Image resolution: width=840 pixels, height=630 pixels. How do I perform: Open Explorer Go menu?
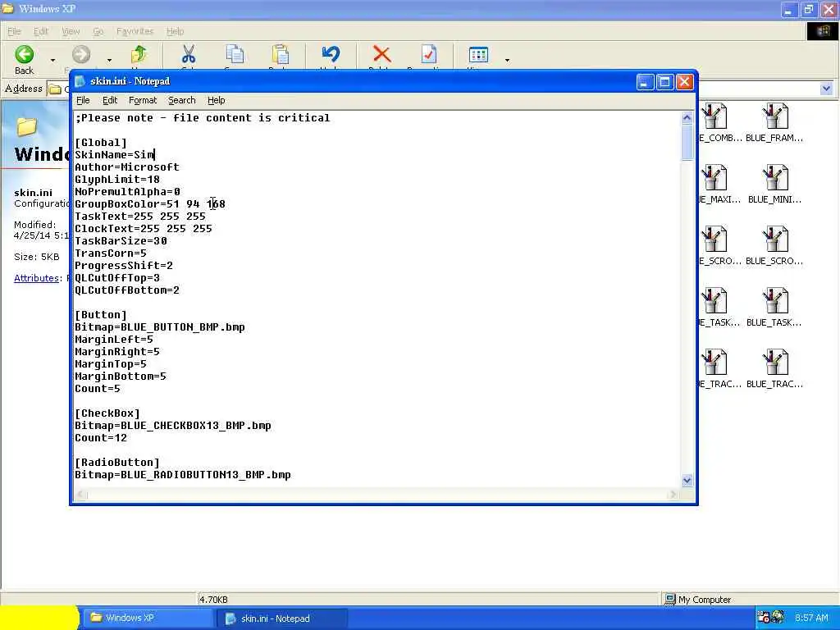pyautogui.click(x=98, y=31)
